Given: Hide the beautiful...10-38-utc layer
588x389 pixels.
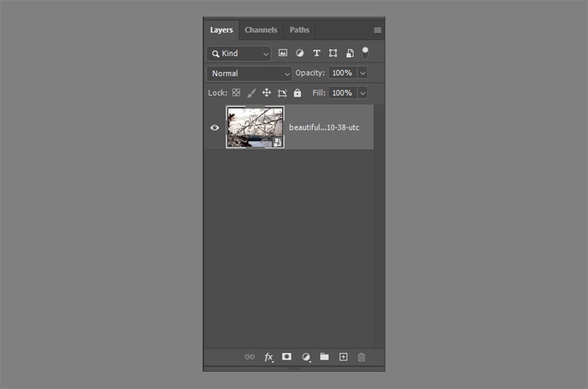Looking at the screenshot, I should [x=215, y=127].
